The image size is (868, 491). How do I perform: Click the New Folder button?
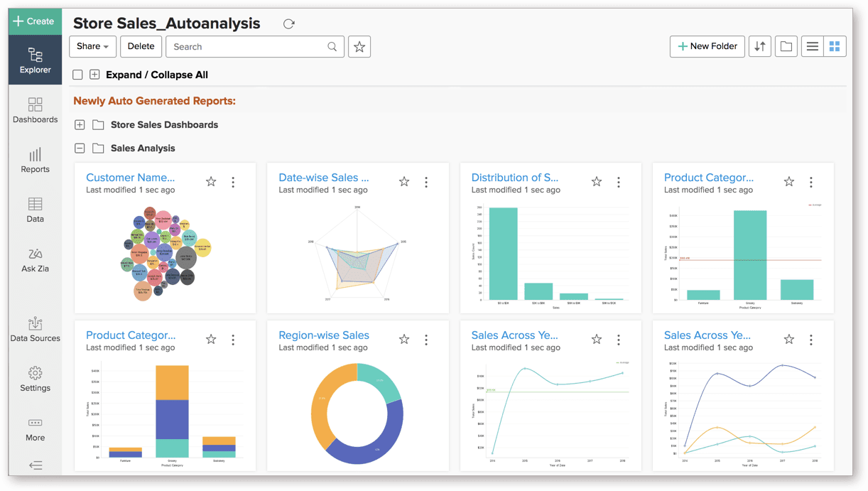click(707, 46)
